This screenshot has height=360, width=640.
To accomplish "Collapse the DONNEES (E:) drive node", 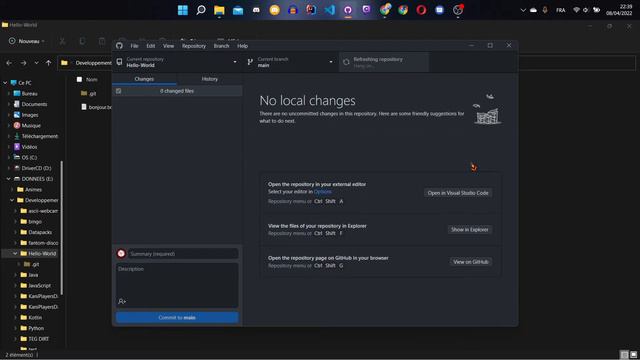I will pyautogui.click(x=9, y=179).
